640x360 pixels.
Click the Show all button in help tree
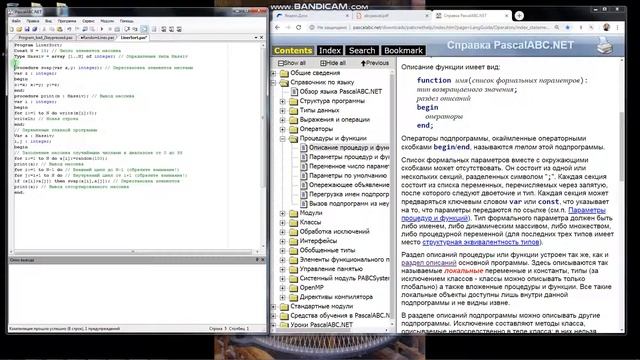tap(292, 63)
